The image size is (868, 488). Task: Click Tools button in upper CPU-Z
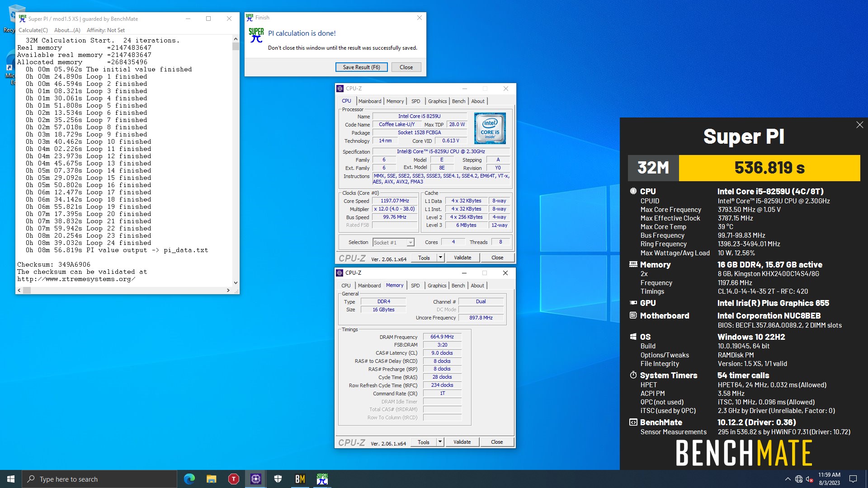[424, 258]
